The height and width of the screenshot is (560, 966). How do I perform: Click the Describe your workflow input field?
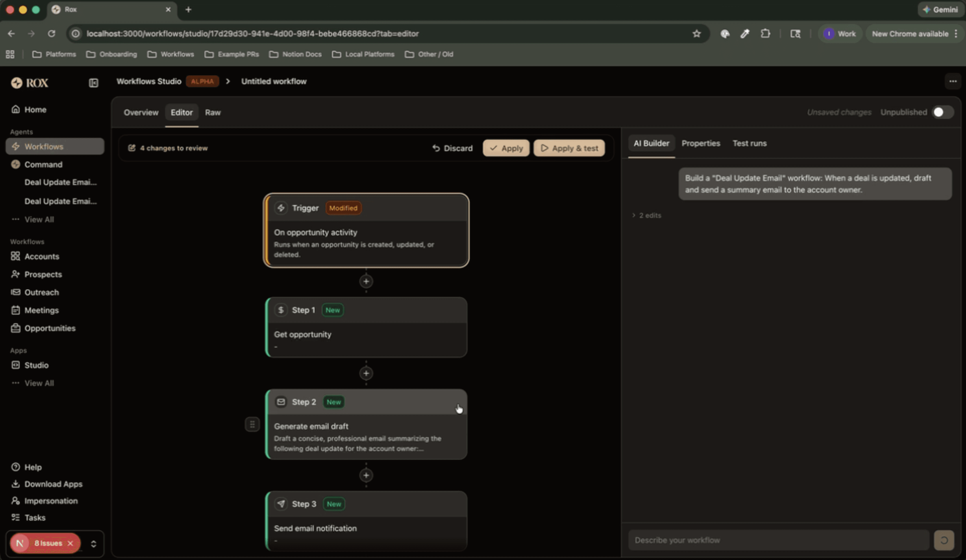coord(778,540)
